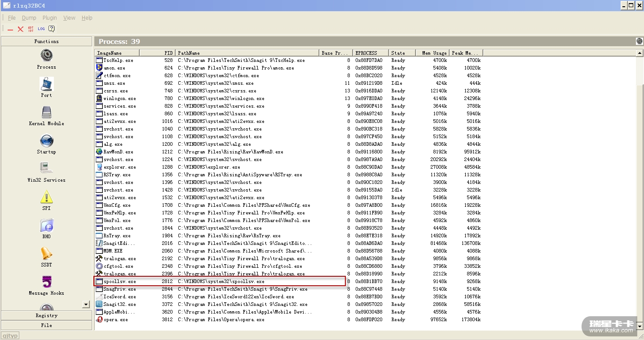Open the Port viewer icon
This screenshot has width=644, height=340.
47,84
